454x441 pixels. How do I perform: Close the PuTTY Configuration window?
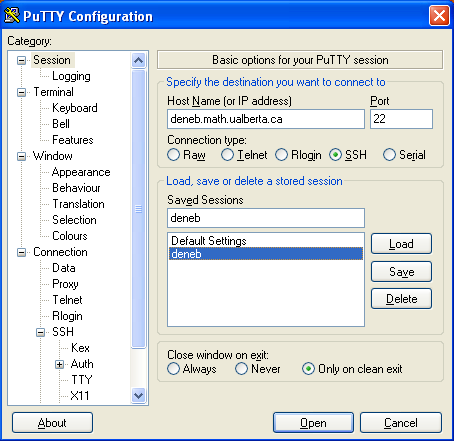point(439,16)
